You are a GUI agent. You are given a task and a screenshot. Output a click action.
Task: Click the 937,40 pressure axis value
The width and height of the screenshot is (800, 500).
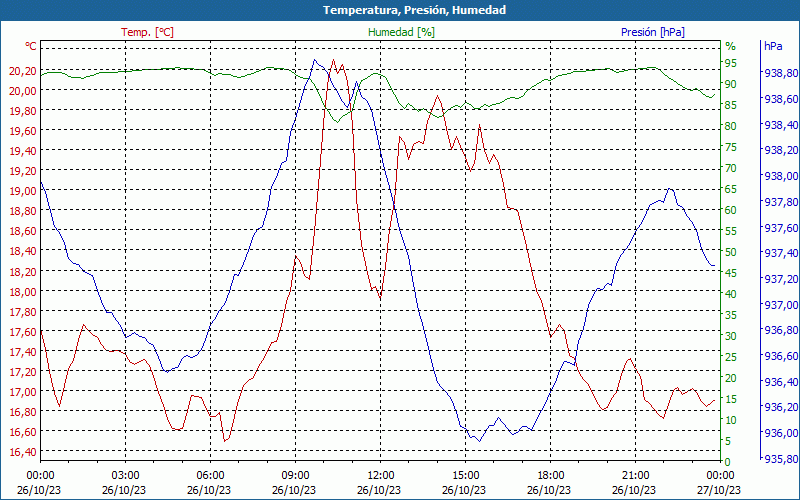[781, 253]
